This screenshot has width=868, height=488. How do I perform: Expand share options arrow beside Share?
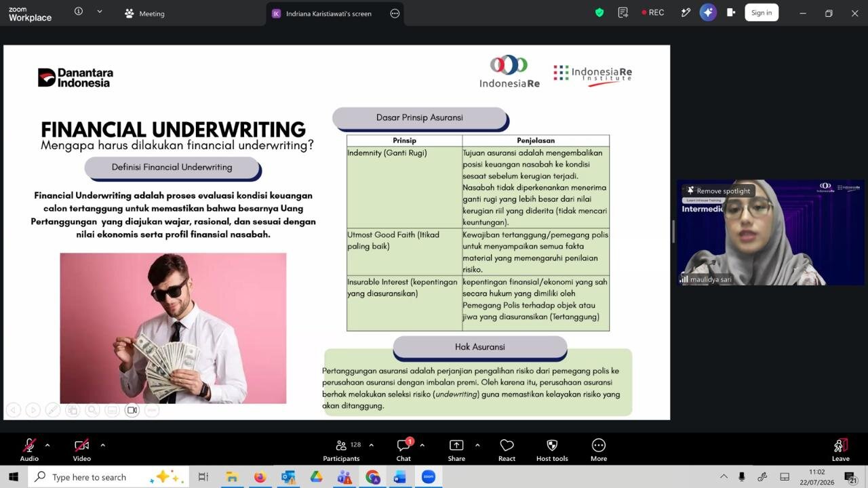tap(477, 445)
